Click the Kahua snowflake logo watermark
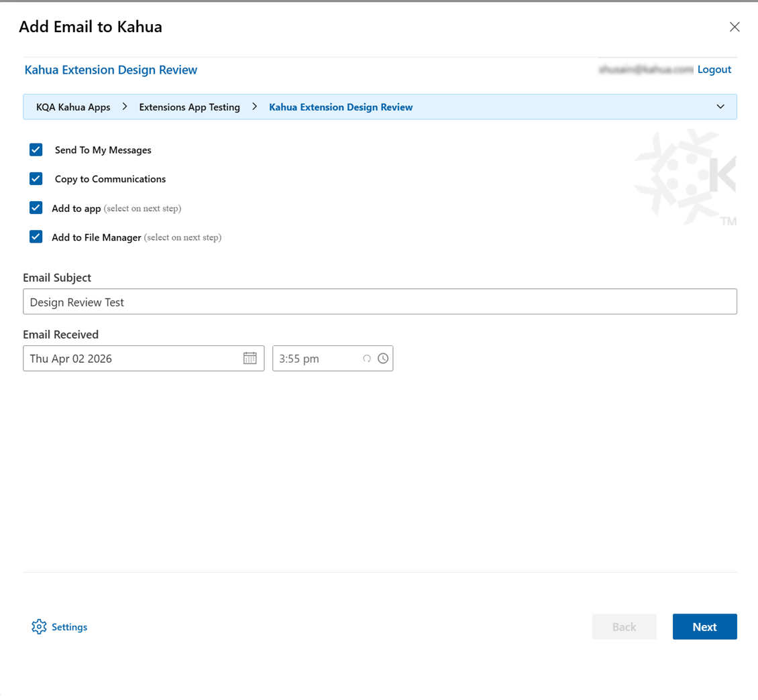758x700 pixels. coord(685,177)
